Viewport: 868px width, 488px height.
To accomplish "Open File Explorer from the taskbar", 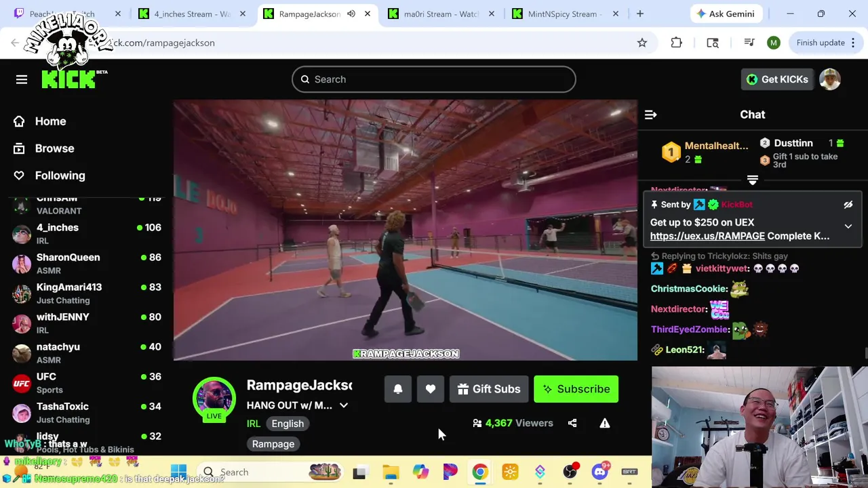I will click(x=391, y=472).
